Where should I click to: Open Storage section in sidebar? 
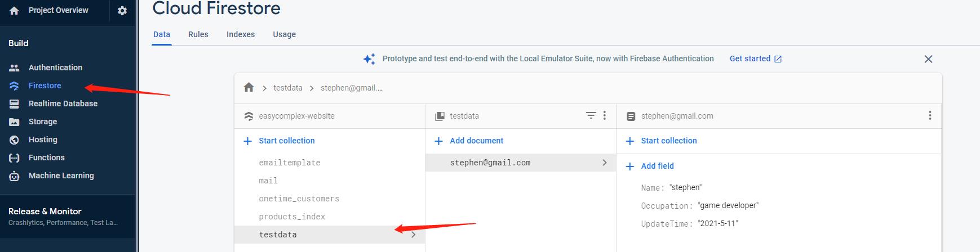tap(42, 121)
